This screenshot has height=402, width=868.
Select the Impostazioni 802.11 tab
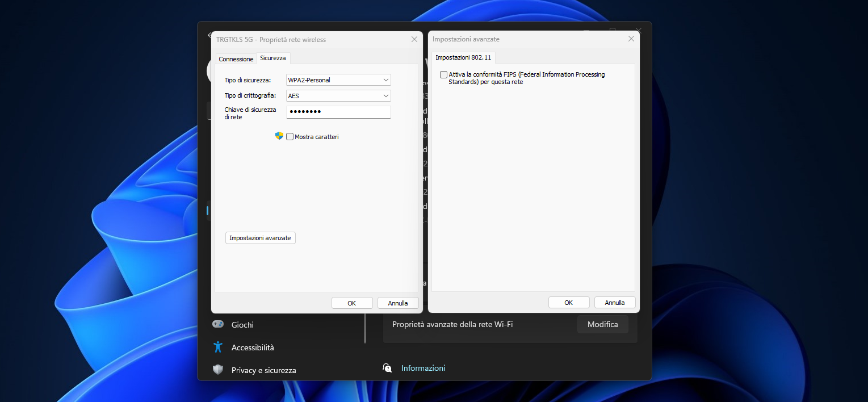point(463,57)
